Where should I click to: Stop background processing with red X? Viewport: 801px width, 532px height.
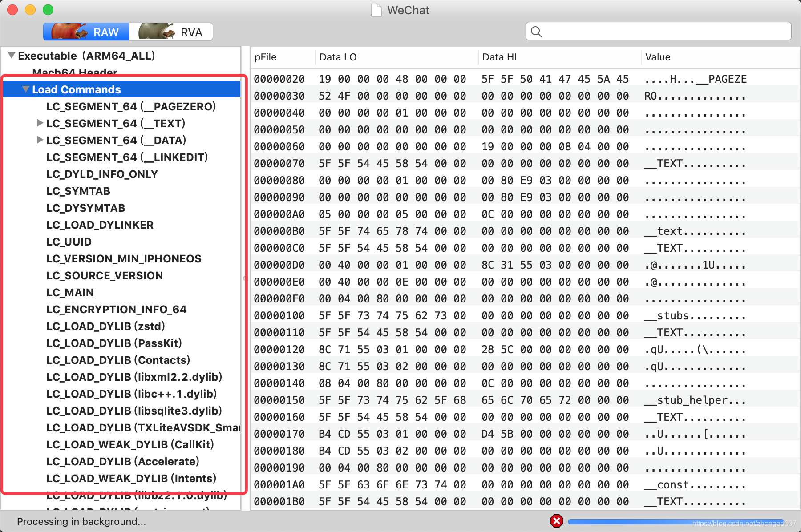(x=556, y=521)
